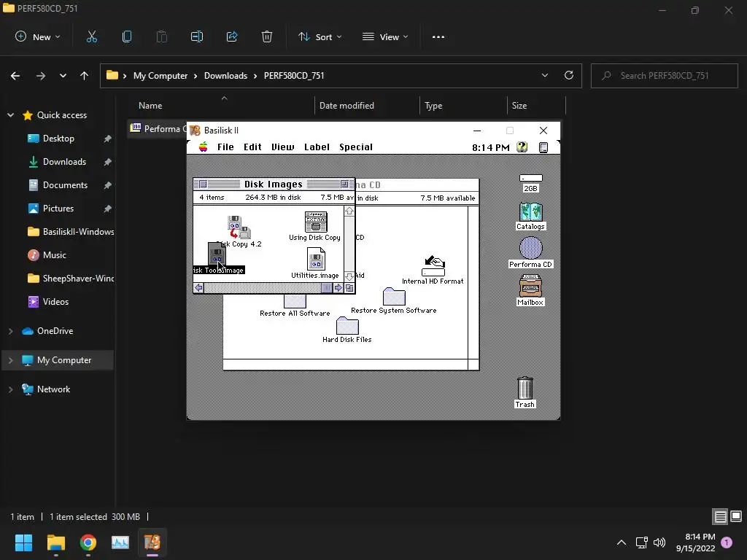Open the Sort dropdown

pos(320,36)
